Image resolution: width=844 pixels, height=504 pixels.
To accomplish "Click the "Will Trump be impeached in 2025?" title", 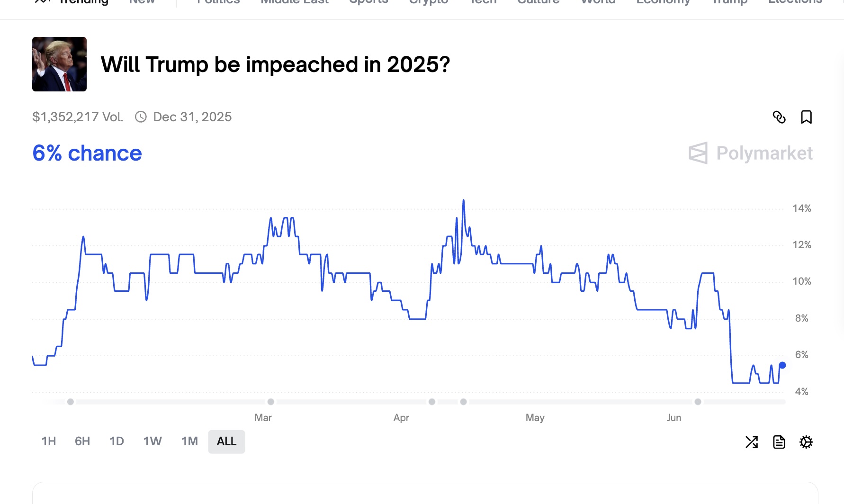I will (x=275, y=64).
